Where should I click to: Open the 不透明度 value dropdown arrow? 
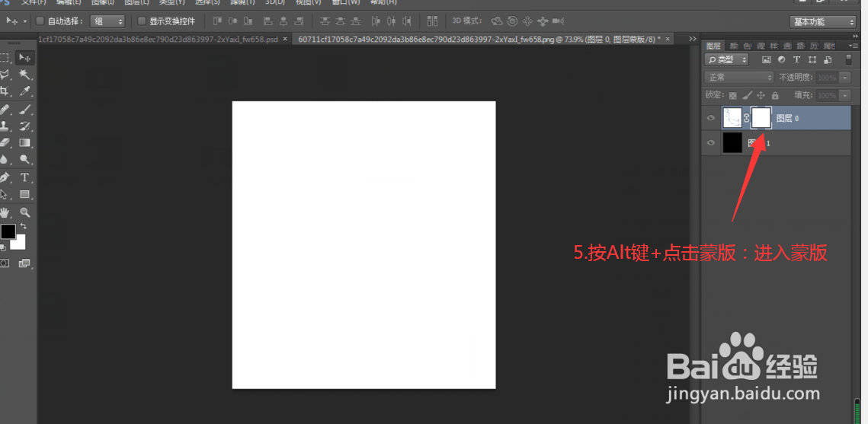[845, 78]
